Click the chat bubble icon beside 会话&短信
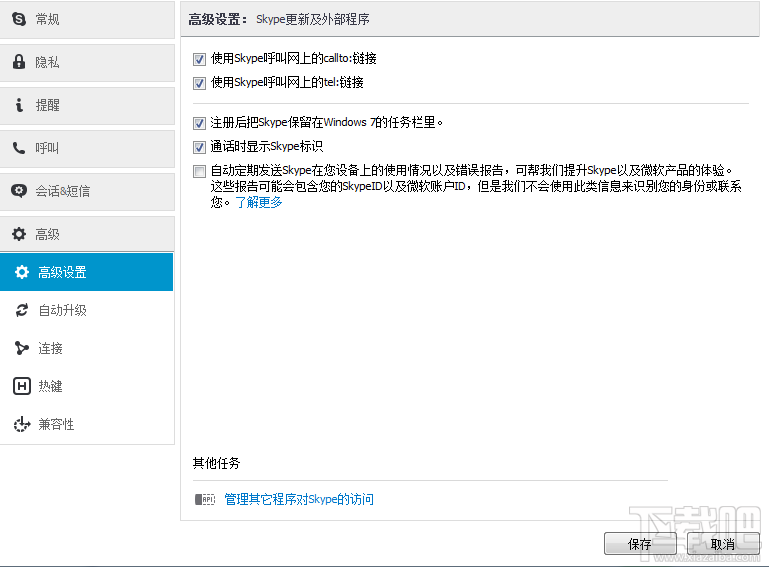This screenshot has width=769, height=567. point(19,190)
